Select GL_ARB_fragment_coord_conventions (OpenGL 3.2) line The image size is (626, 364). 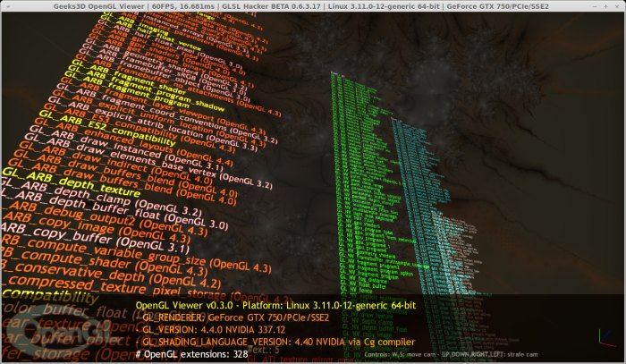[x=166, y=112]
